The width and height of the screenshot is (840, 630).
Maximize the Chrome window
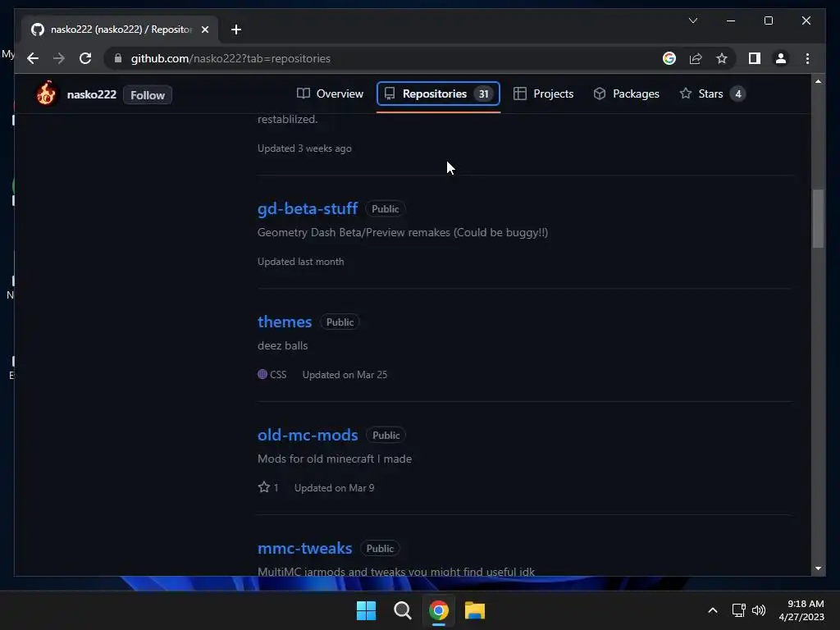[x=768, y=21]
